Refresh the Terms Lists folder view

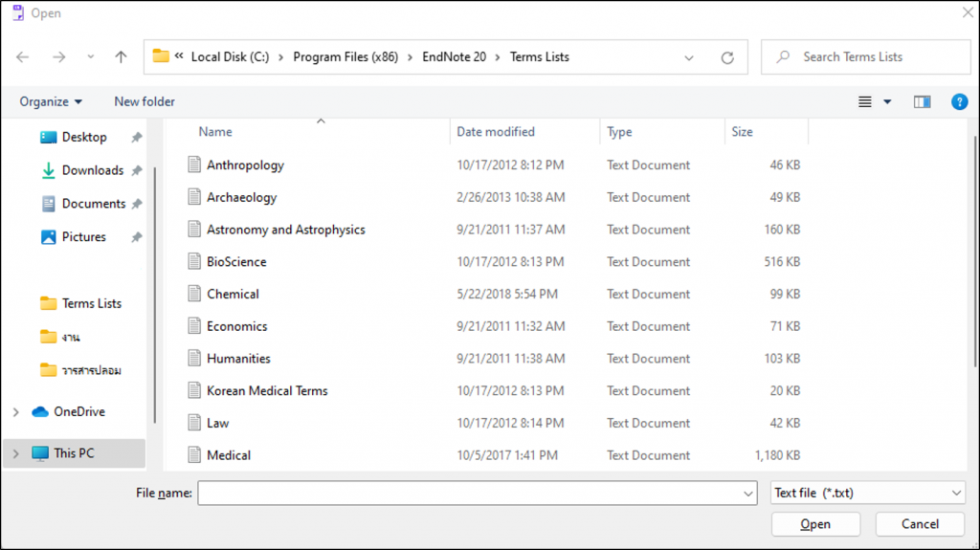click(x=727, y=57)
